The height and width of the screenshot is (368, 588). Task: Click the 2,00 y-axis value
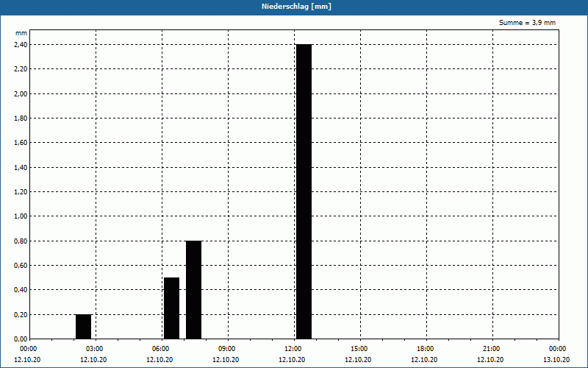[x=21, y=94]
